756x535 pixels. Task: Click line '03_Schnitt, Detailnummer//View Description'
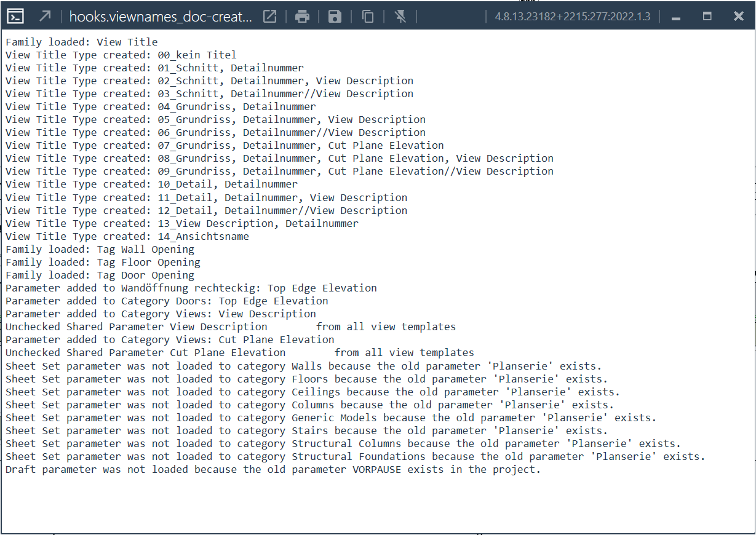(210, 94)
